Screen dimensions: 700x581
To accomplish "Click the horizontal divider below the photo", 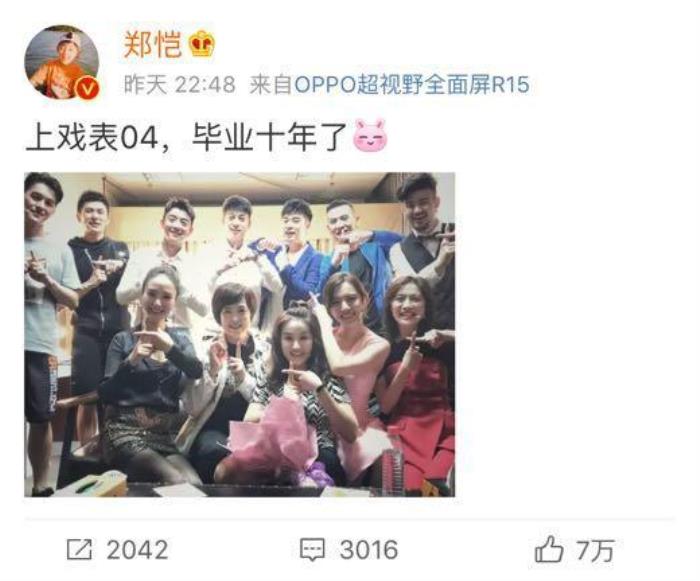I will click(350, 519).
